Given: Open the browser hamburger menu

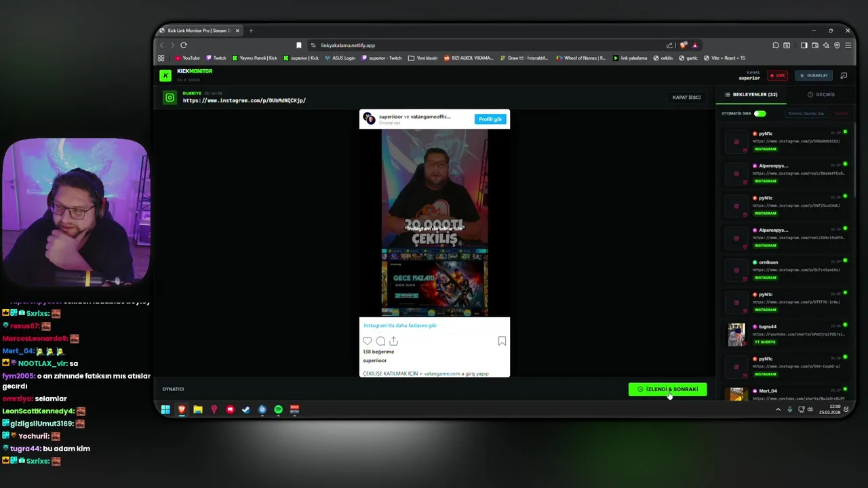Looking at the screenshot, I should pyautogui.click(x=848, y=45).
